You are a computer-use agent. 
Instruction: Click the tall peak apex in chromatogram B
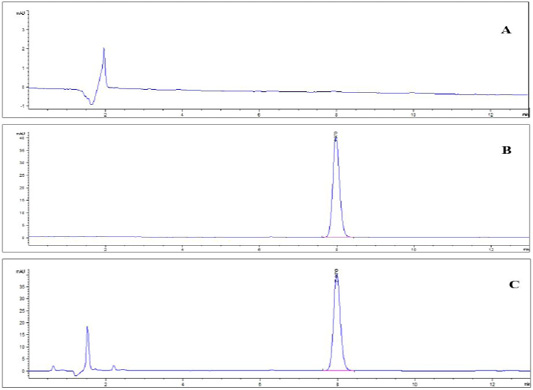336,139
